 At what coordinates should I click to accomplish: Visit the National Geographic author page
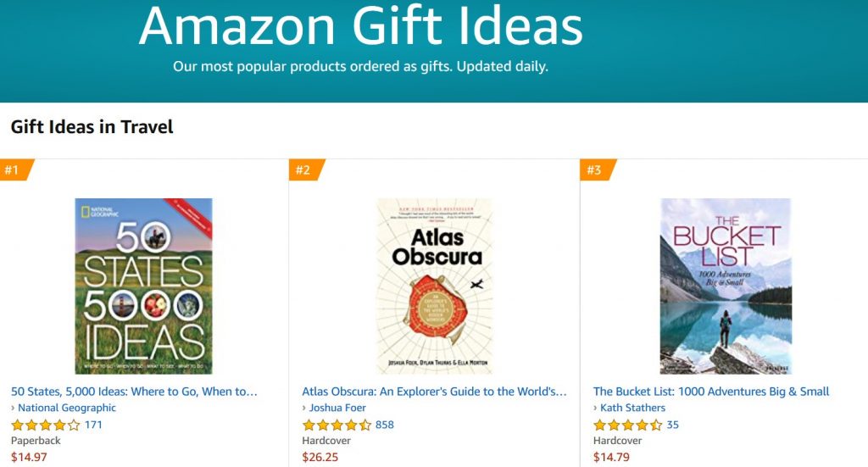tap(67, 408)
